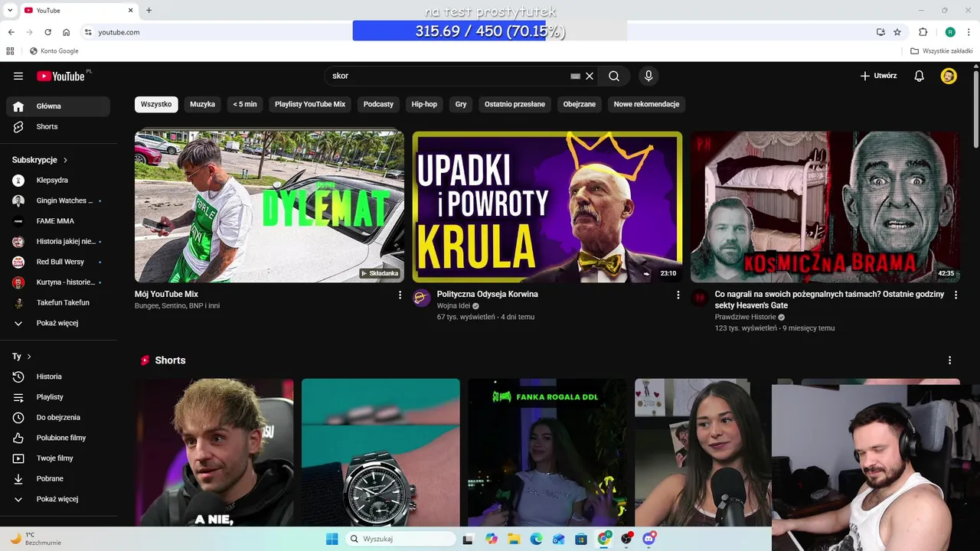980x551 pixels.
Task: Open options for Heaven's Gate video
Action: point(955,295)
